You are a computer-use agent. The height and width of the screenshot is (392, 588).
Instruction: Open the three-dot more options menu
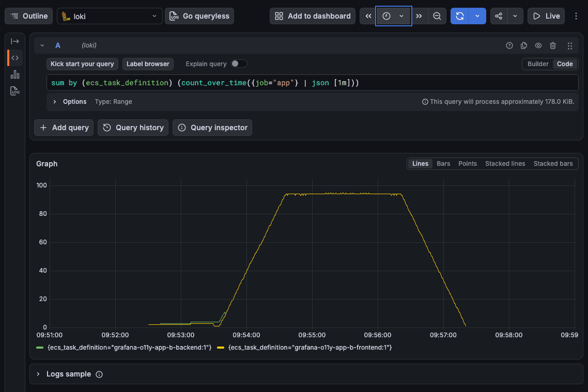tap(576, 16)
